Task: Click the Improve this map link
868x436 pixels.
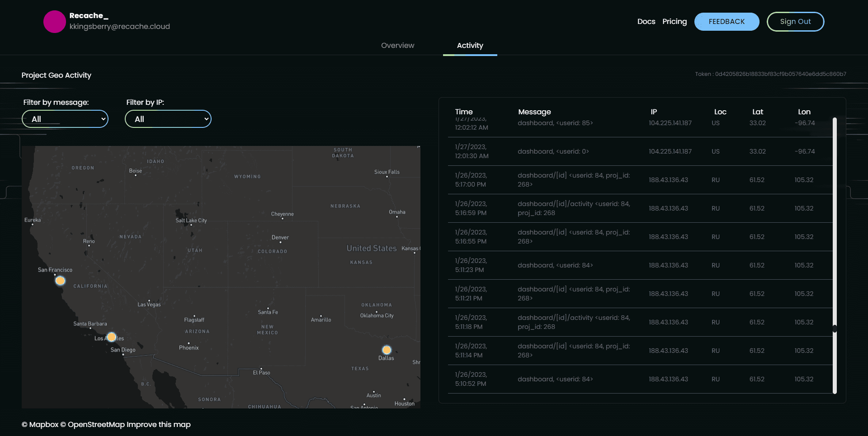Action: [x=159, y=425]
